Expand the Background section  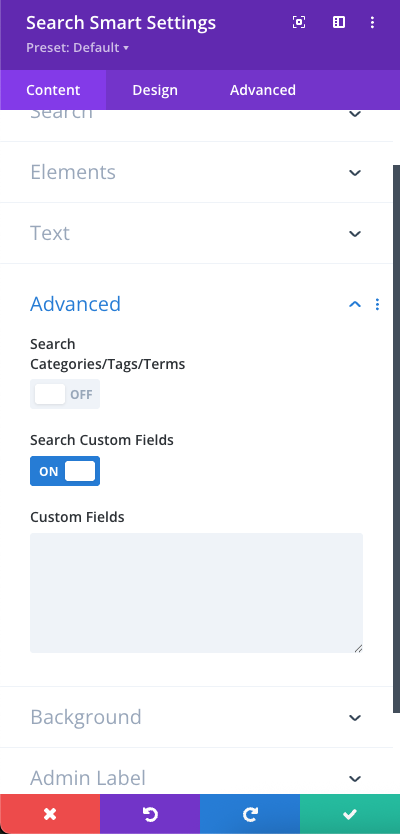click(x=196, y=717)
